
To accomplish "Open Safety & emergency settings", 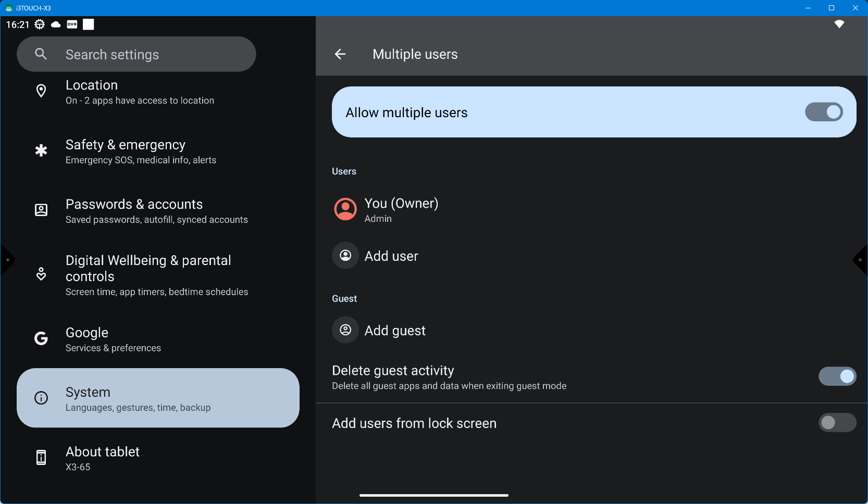I will pos(141,152).
